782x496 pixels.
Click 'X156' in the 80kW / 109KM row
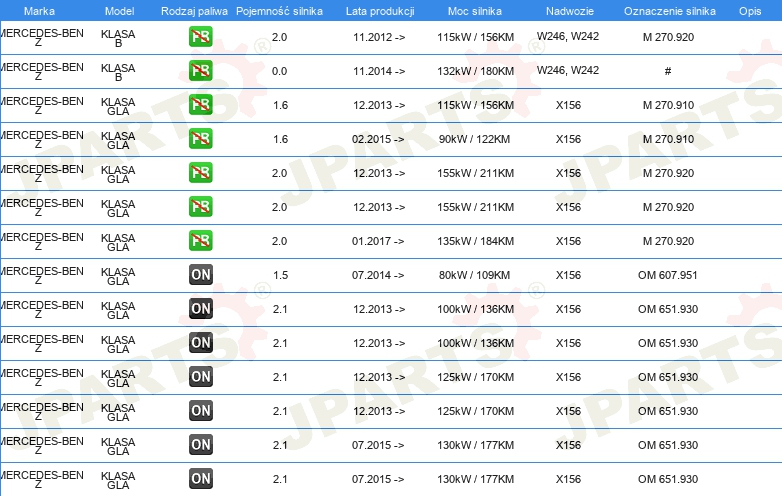[x=569, y=275]
